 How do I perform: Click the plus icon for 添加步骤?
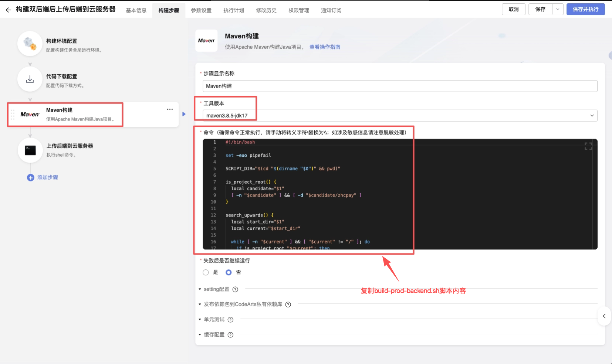[31, 178]
